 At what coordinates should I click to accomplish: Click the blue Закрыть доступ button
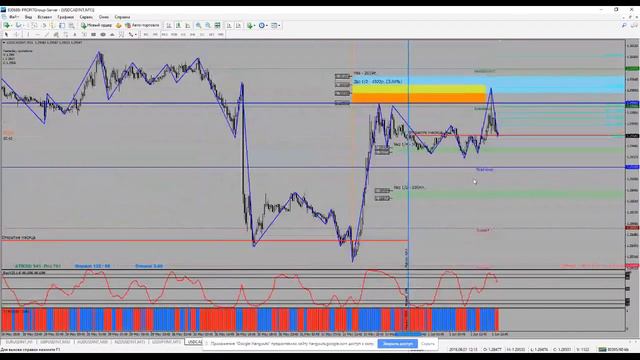(x=398, y=344)
